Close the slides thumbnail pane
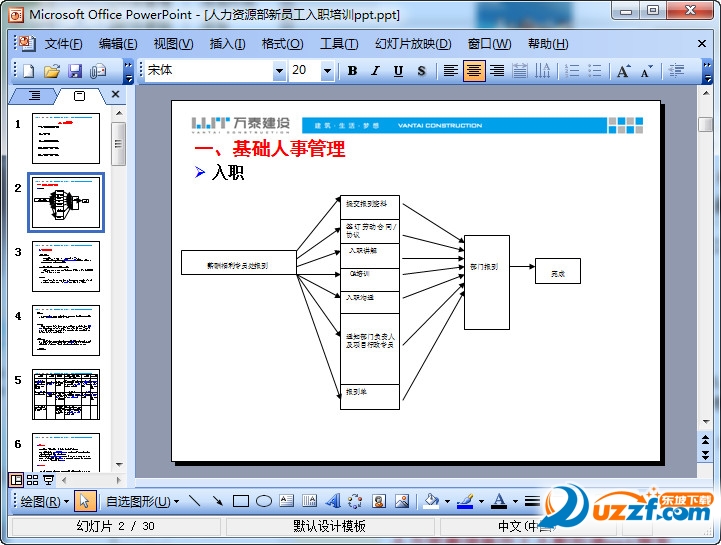Image resolution: width=721 pixels, height=545 pixels. click(x=115, y=94)
